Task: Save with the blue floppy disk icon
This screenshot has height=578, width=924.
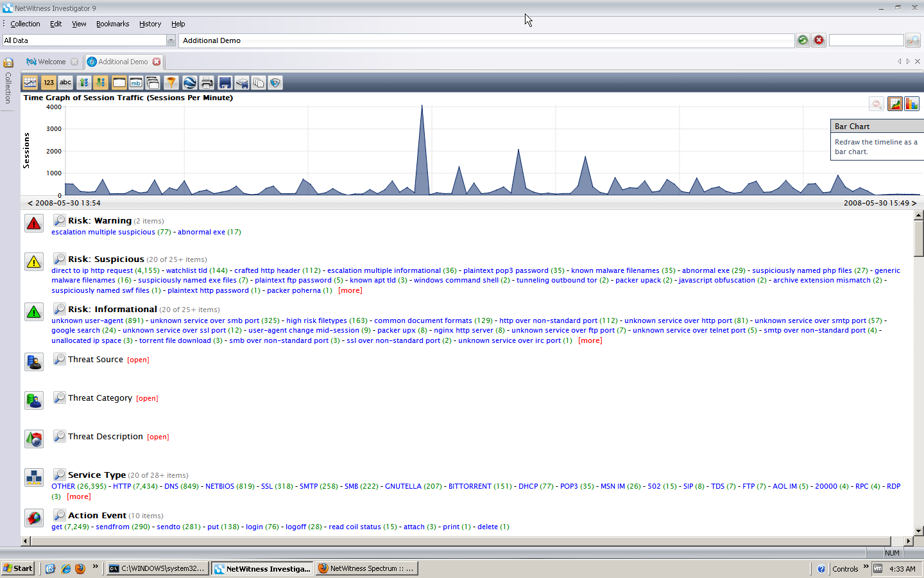Action: pyautogui.click(x=225, y=82)
